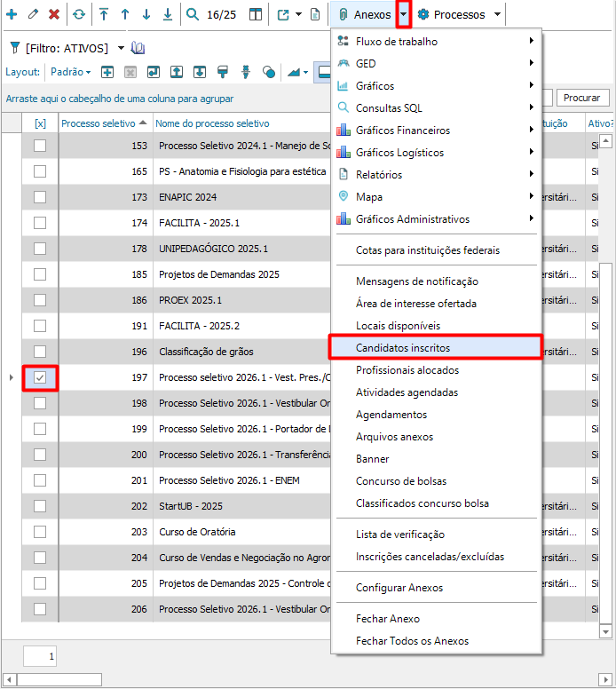The width and height of the screenshot is (616, 689).
Task: Click the Procurar button
Action: pyautogui.click(x=581, y=99)
